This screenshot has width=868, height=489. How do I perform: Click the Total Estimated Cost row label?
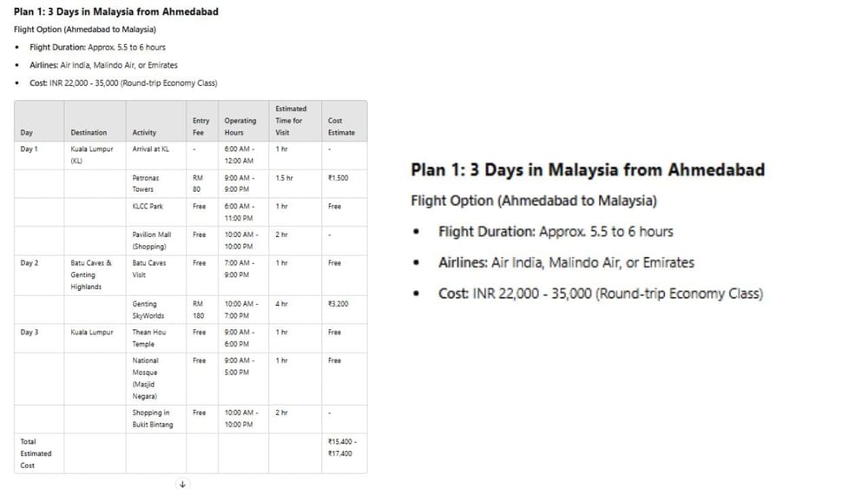pos(36,453)
